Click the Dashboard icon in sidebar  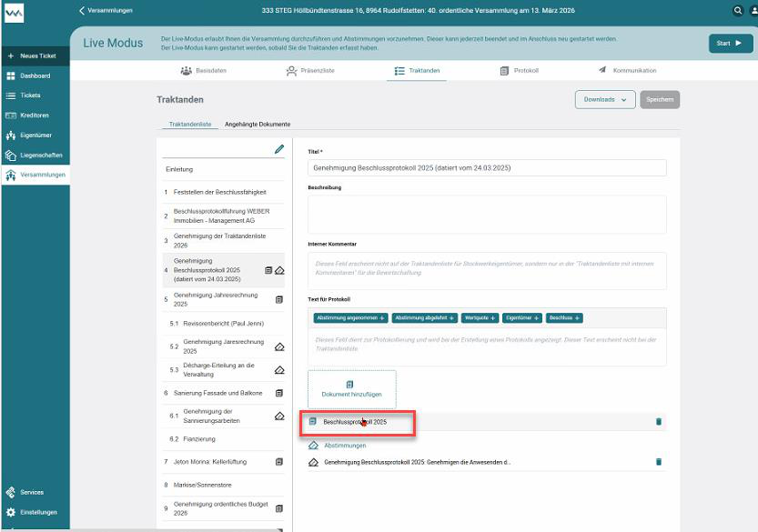point(11,75)
